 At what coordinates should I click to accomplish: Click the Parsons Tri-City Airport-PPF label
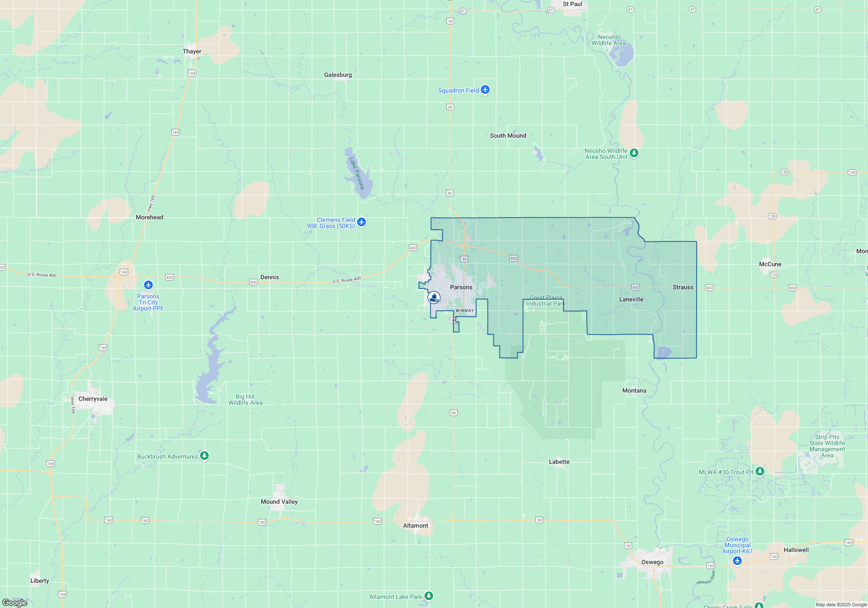pyautogui.click(x=148, y=302)
